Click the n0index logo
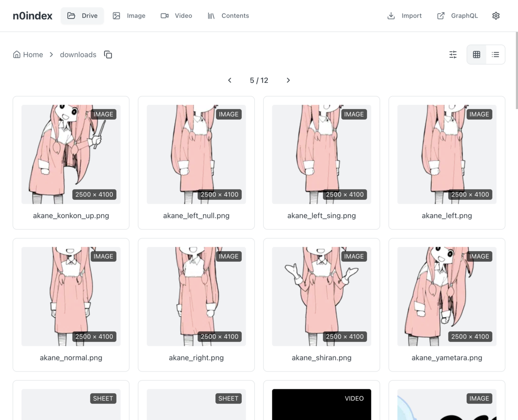 click(x=33, y=16)
